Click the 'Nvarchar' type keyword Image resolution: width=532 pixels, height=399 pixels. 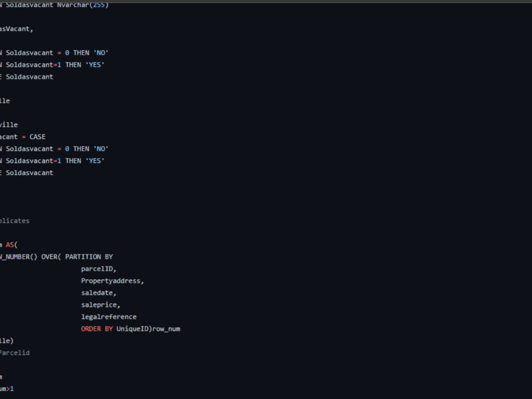coord(73,5)
